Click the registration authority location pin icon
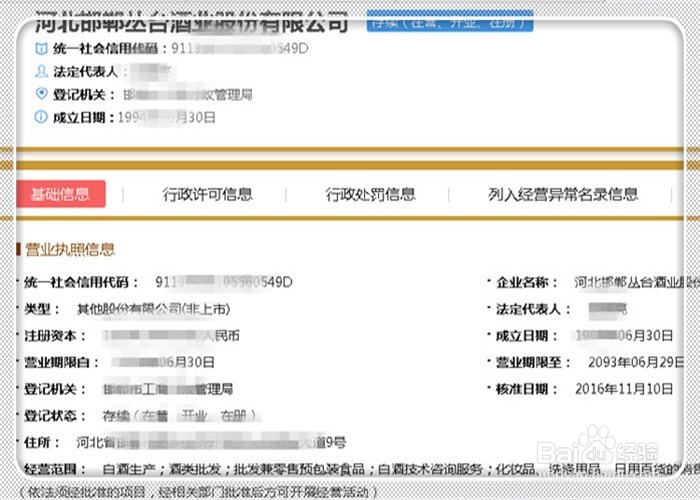Viewport: 700px width, 500px height. (41, 94)
